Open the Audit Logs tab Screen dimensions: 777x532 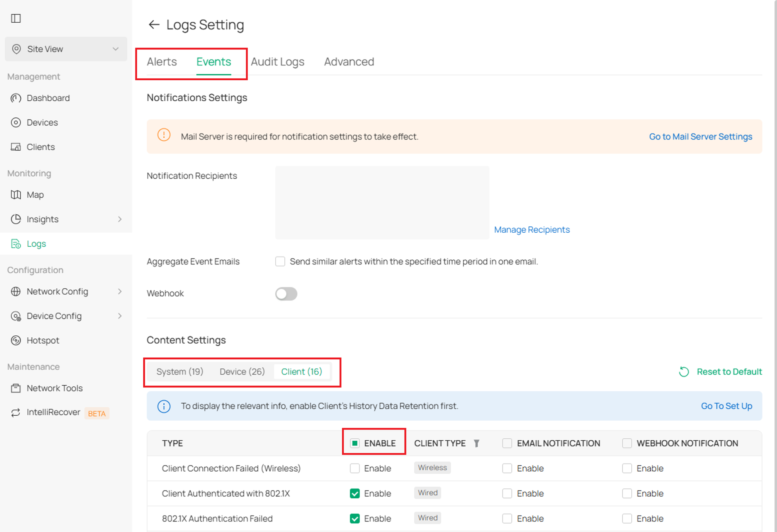277,62
